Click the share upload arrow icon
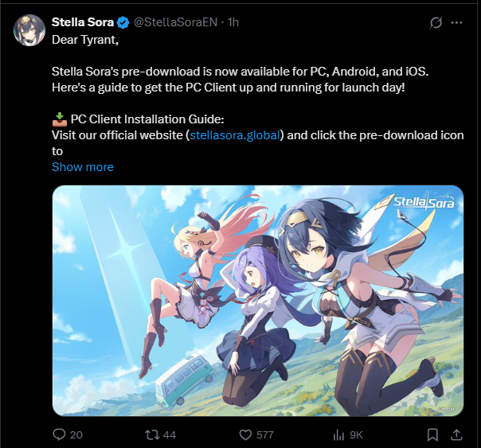The height and width of the screenshot is (448, 481). pos(456,434)
